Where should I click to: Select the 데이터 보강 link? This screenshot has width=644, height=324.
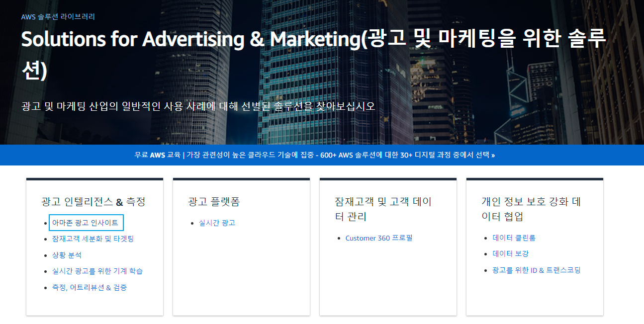pyautogui.click(x=510, y=254)
